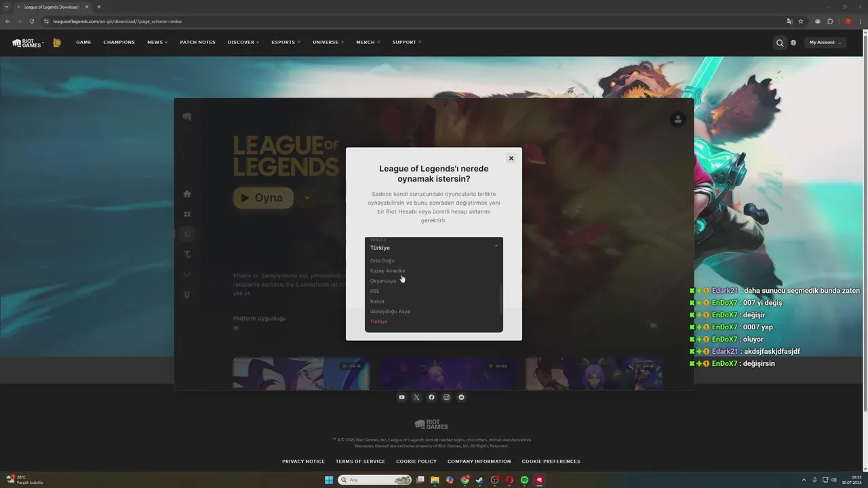The height and width of the screenshot is (488, 868).
Task: Open TERMS OF SERVICE footer link
Action: point(360,462)
